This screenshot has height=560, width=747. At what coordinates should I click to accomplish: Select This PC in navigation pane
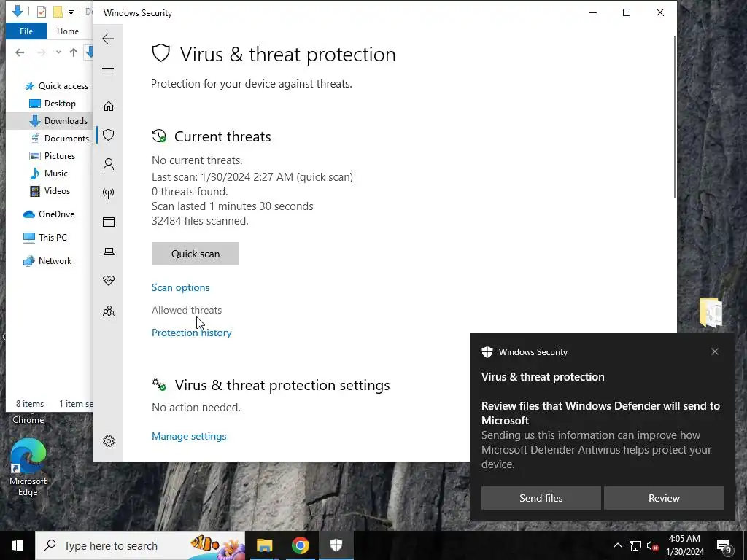coord(45,238)
